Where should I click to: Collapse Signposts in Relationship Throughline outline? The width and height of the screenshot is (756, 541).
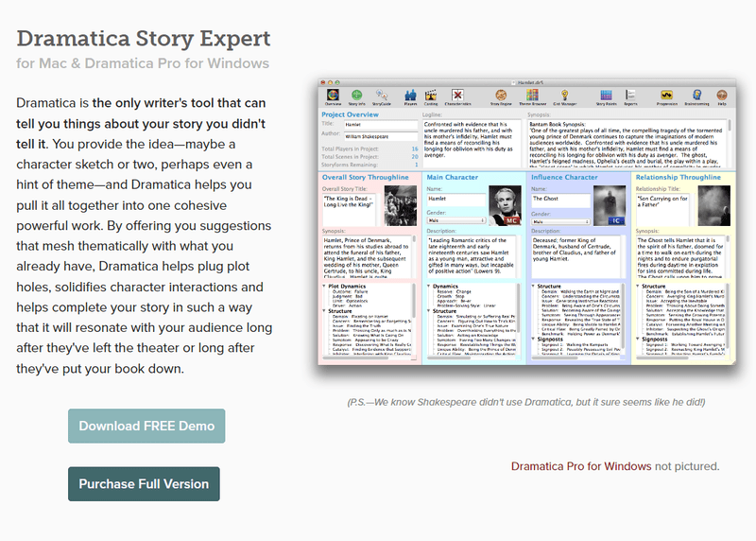(638, 340)
